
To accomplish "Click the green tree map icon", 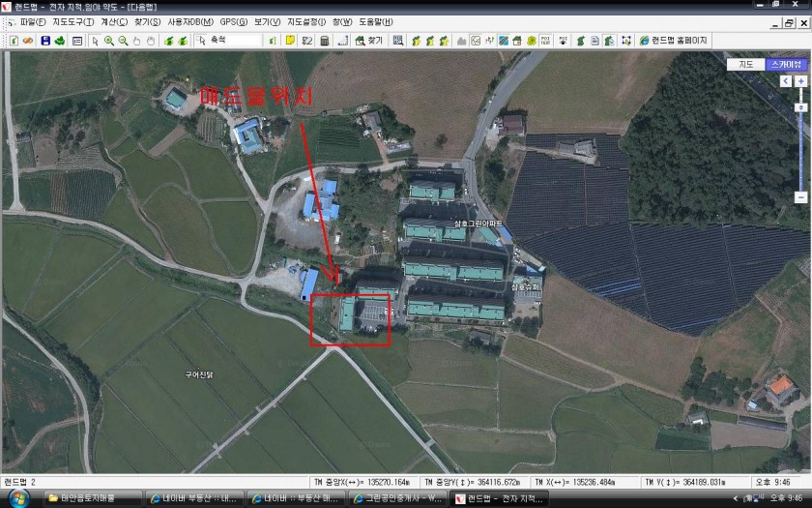I will pyautogui.click(x=60, y=41).
